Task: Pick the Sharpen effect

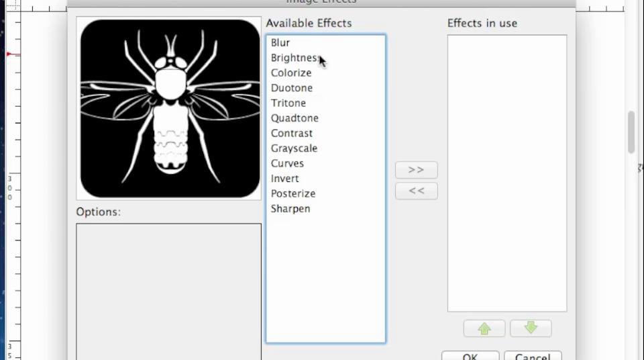Action: click(290, 209)
